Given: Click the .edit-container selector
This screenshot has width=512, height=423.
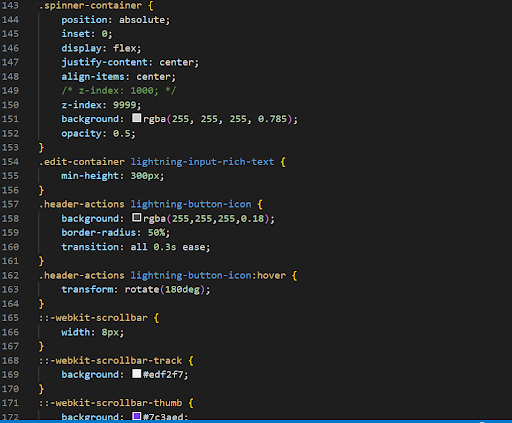Looking at the screenshot, I should click(x=82, y=162).
